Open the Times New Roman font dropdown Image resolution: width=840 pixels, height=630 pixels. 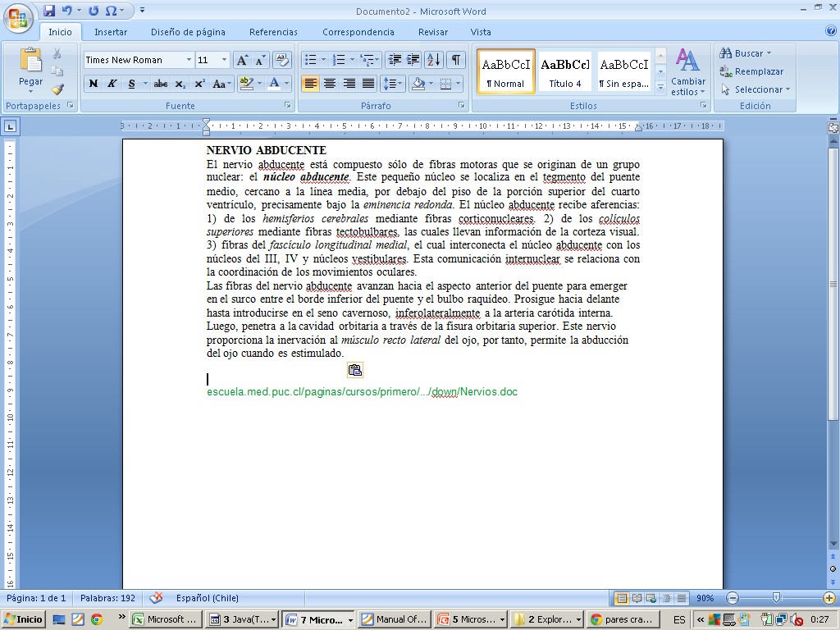click(x=189, y=60)
